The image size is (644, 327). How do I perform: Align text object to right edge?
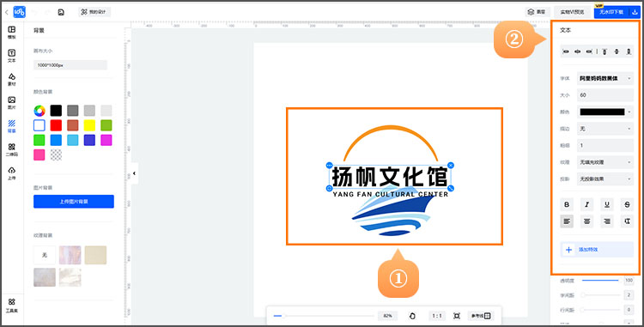tap(589, 51)
